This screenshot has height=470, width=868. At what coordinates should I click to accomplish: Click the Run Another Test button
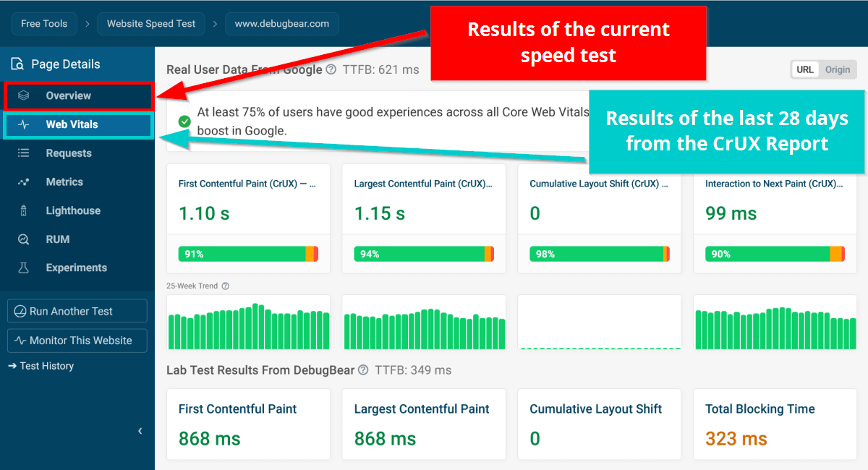pyautogui.click(x=77, y=312)
